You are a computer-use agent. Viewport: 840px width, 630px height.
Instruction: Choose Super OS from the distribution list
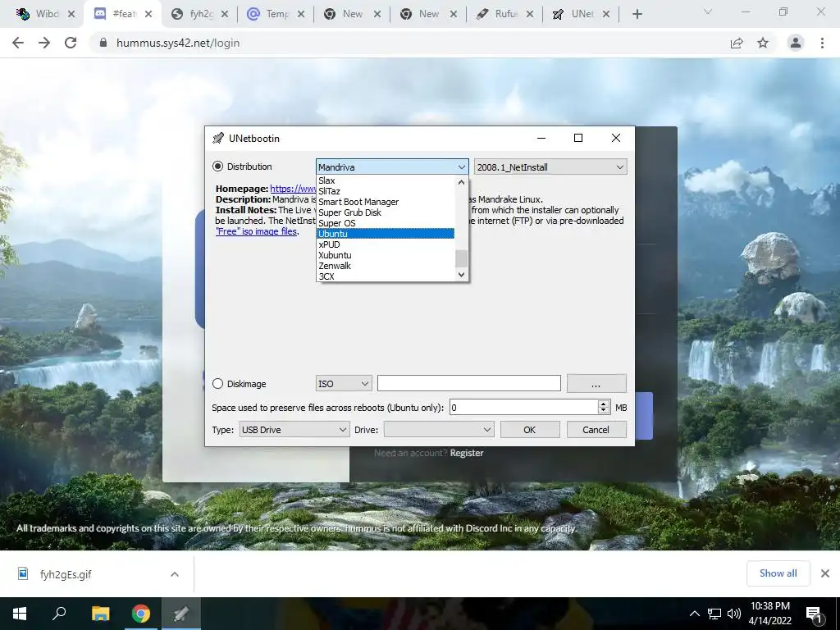tap(386, 223)
